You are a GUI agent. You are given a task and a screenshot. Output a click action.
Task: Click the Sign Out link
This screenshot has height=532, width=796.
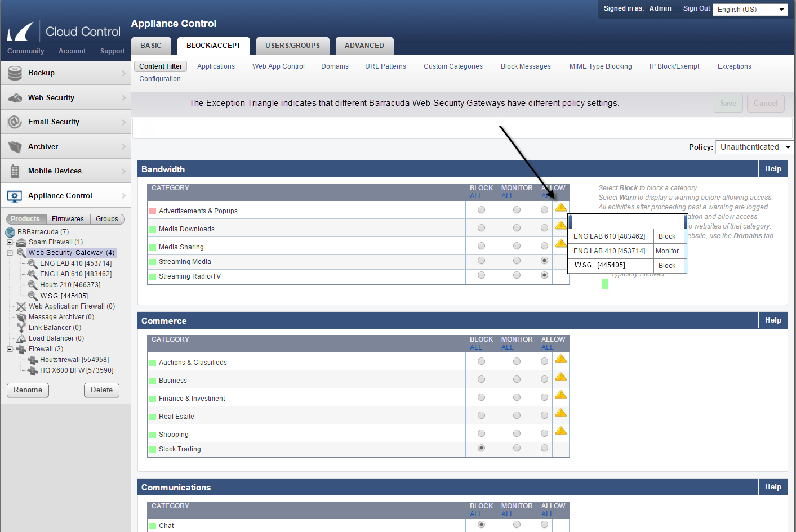[697, 8]
